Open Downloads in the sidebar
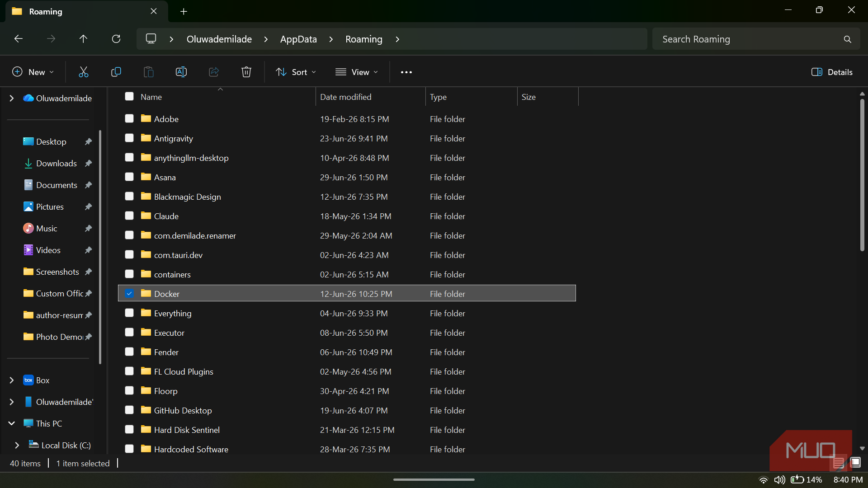This screenshot has height=488, width=868. point(57,163)
